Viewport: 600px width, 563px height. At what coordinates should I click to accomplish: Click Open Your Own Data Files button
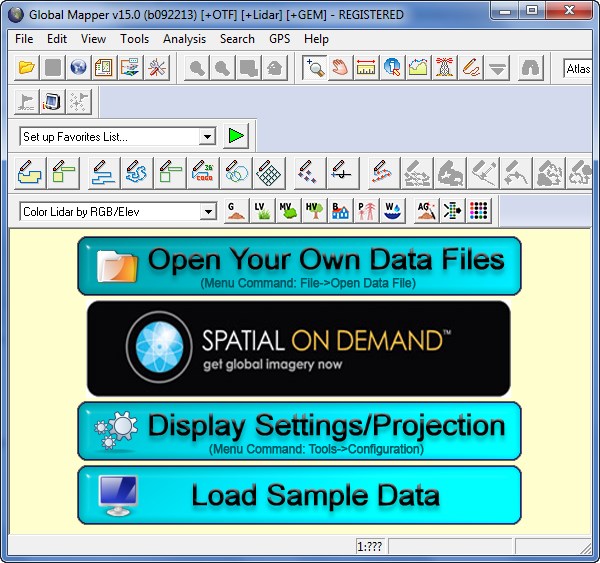pos(299,266)
